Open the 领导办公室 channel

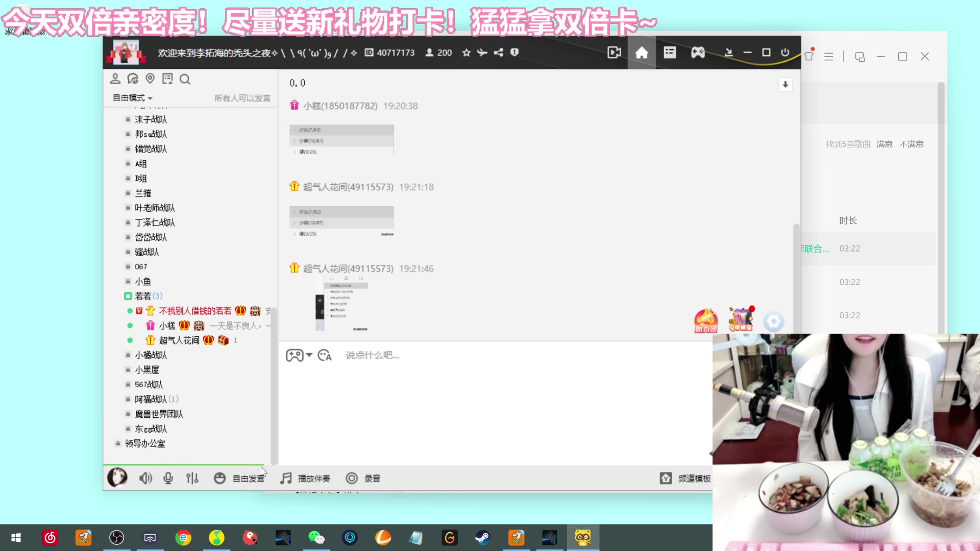(x=145, y=443)
